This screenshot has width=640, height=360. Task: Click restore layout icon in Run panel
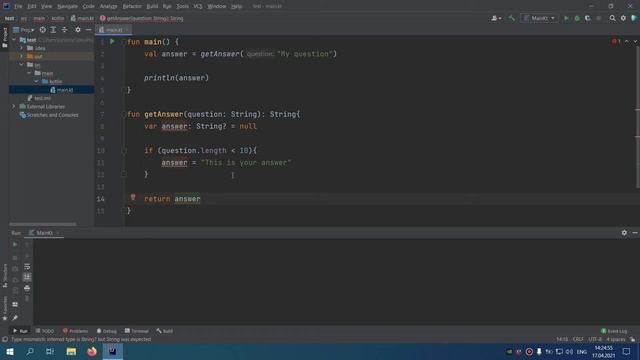(15, 304)
